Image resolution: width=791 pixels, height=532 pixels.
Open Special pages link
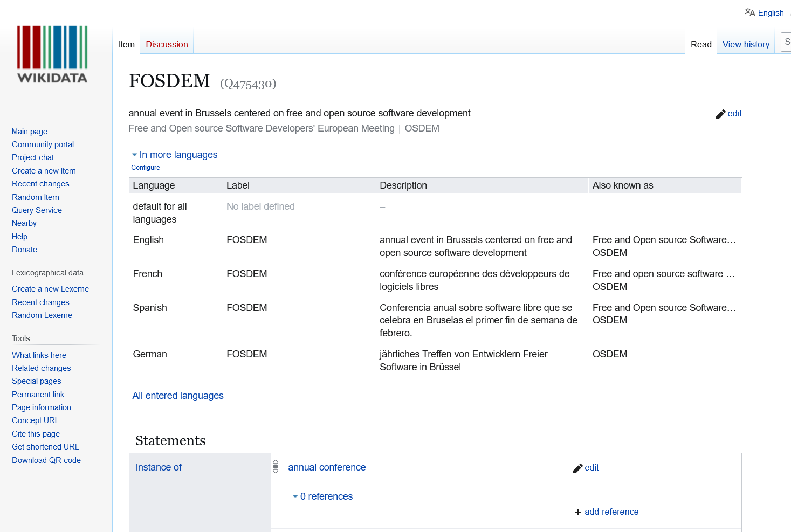37,381
